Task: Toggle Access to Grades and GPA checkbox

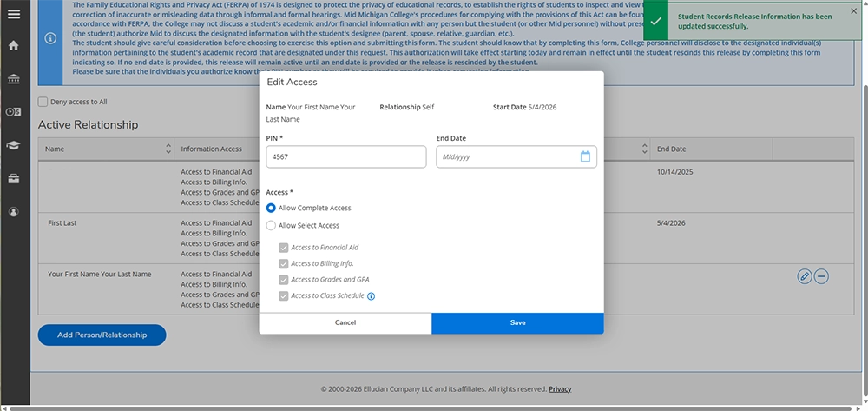Action: click(284, 281)
